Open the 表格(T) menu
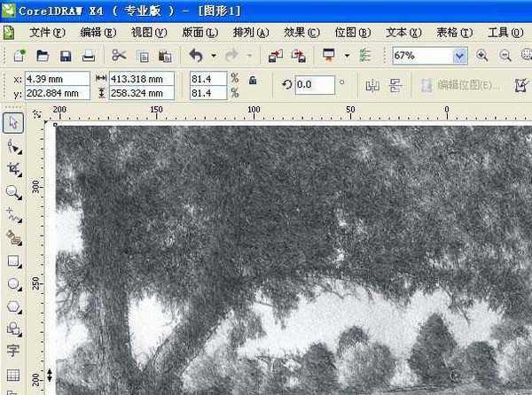This screenshot has width=532, height=395. [x=454, y=33]
